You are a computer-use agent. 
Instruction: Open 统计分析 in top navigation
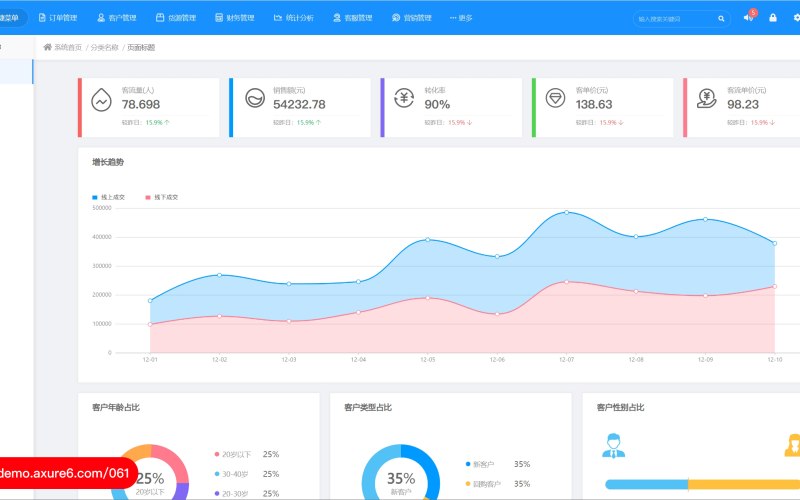pyautogui.click(x=294, y=18)
